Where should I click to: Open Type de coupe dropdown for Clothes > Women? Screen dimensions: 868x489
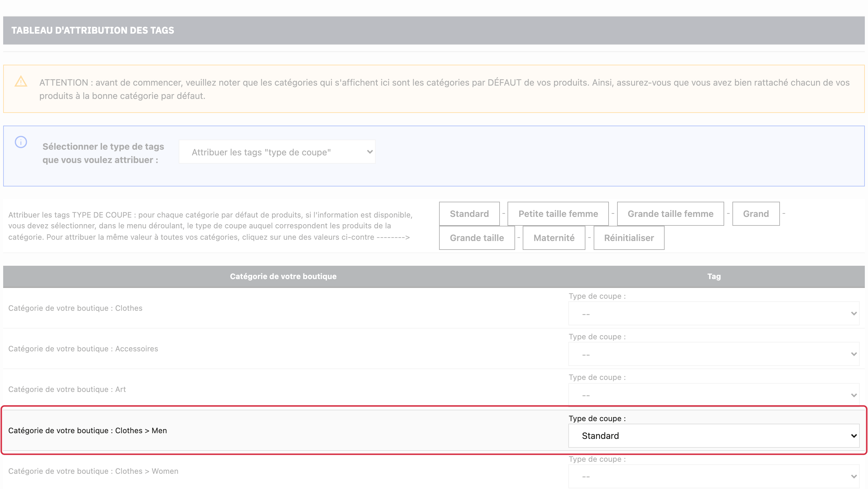(x=714, y=476)
